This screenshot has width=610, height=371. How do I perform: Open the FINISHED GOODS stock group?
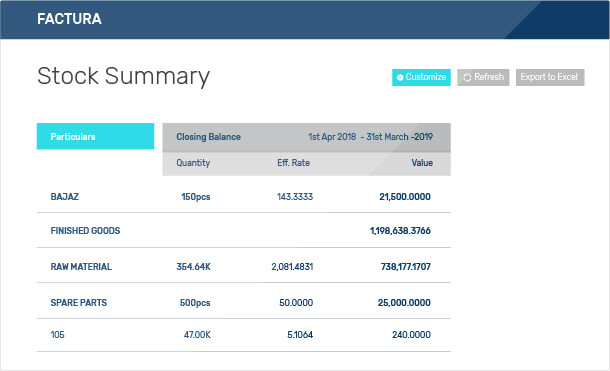[85, 231]
